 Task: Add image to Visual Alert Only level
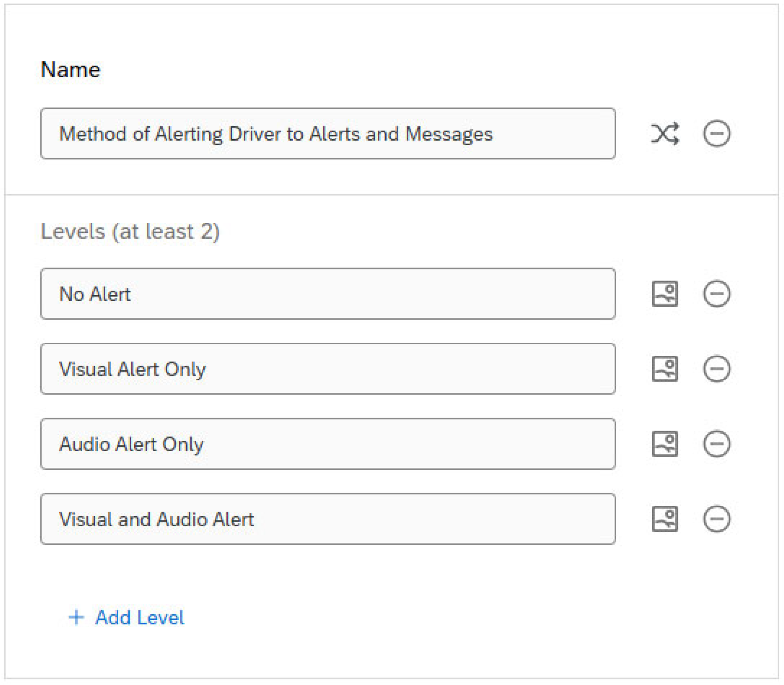click(665, 369)
